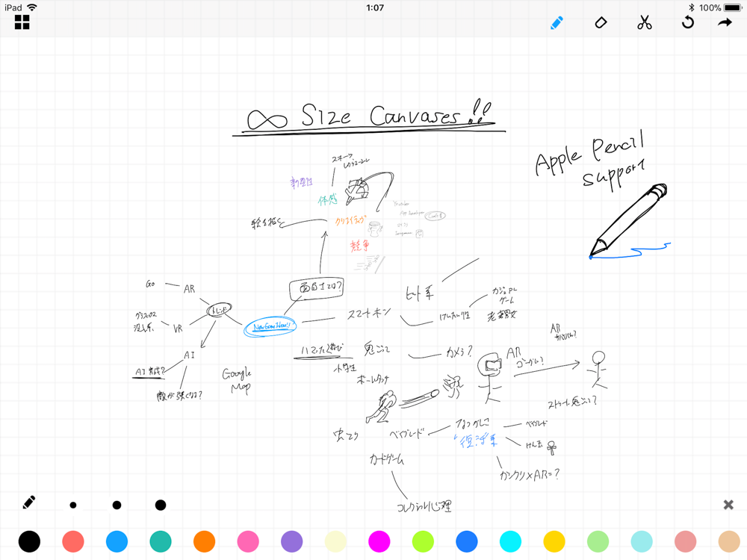Image resolution: width=747 pixels, height=560 pixels.
Task: Pick the salmon pink color swatch
Action: pos(686,541)
